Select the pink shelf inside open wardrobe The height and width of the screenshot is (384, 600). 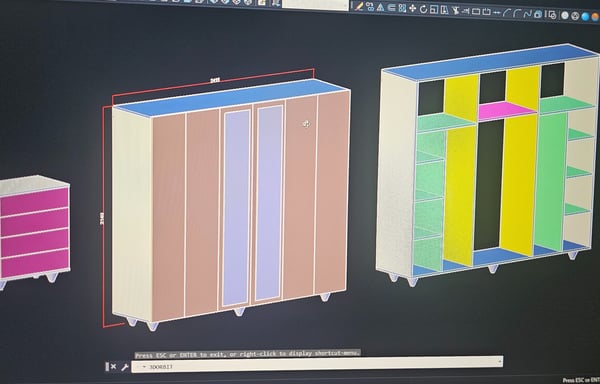coord(506,110)
